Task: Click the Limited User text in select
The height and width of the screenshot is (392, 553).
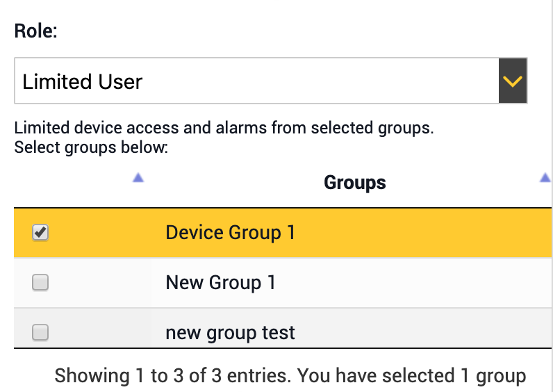Action: pos(82,82)
